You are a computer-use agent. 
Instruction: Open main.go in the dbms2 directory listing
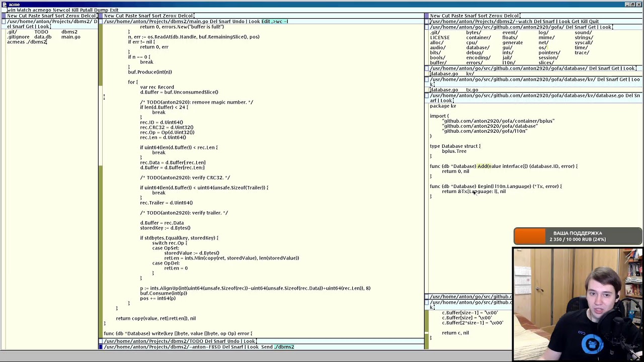click(70, 37)
